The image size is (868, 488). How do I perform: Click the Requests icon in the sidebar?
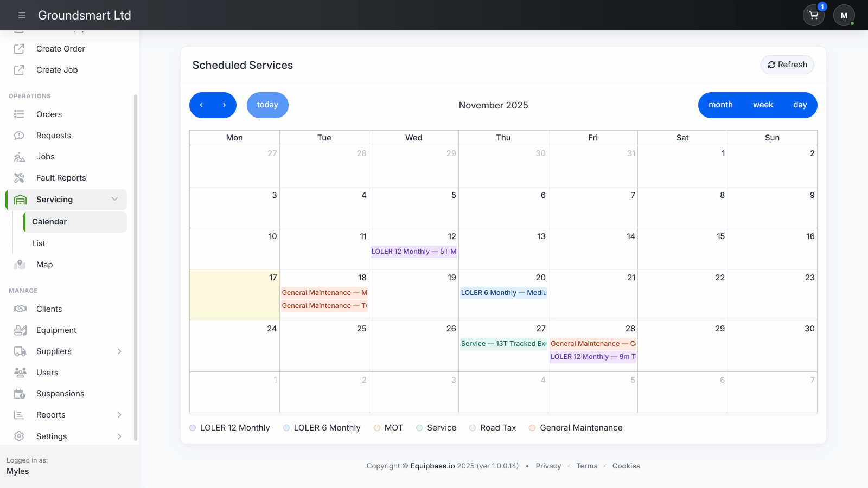coord(19,135)
